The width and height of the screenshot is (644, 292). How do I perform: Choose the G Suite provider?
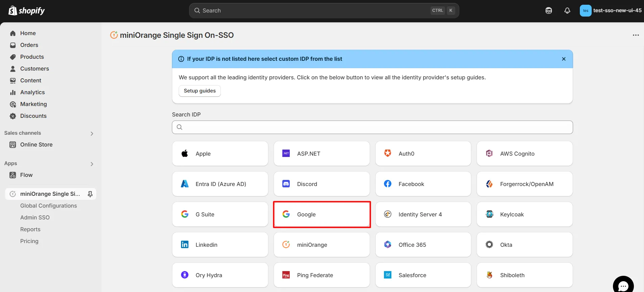coord(220,214)
